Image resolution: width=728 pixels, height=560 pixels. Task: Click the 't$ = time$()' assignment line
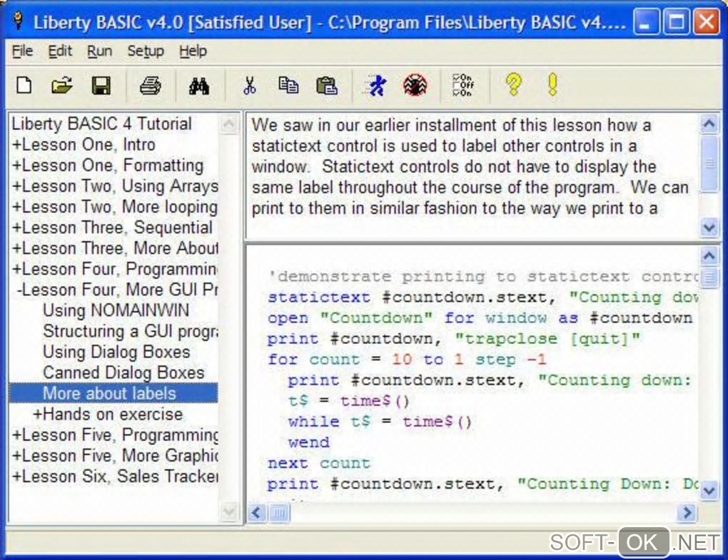coord(349,401)
